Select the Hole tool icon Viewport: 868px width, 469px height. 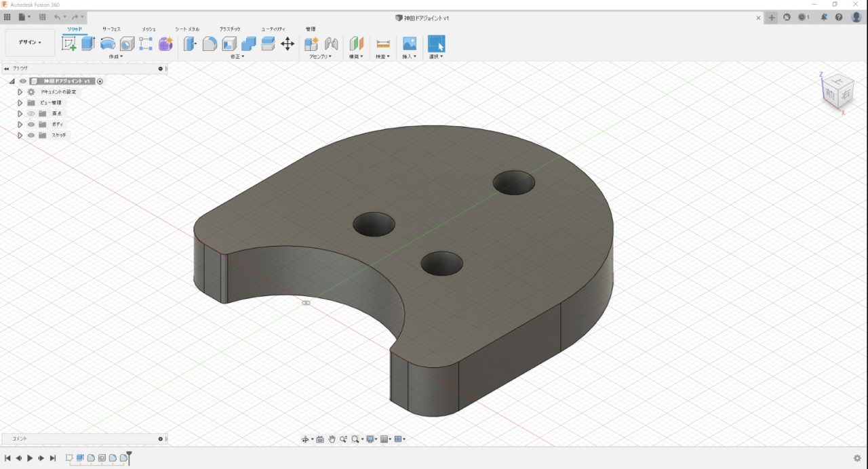[126, 43]
